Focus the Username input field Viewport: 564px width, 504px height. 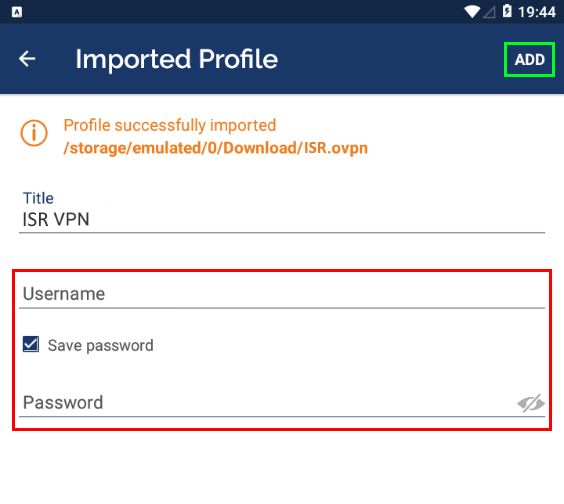click(x=282, y=294)
